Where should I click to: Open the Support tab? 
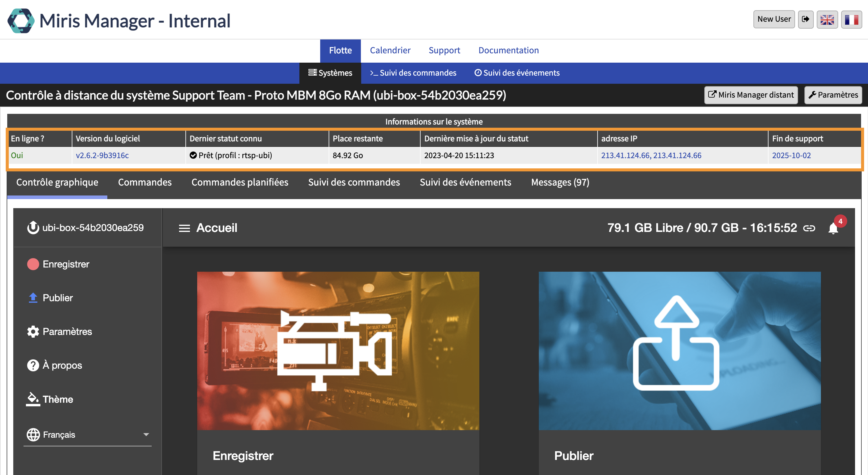tap(444, 51)
